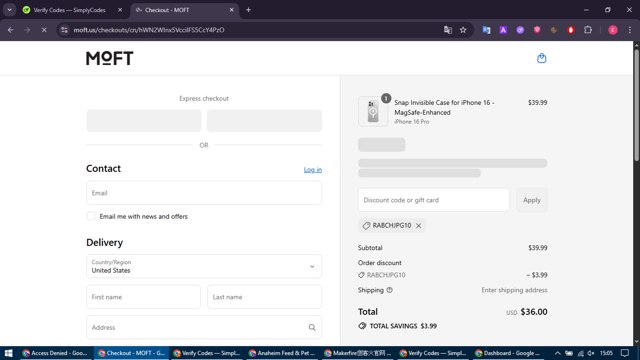Click the volume icon in system tray

[590, 353]
